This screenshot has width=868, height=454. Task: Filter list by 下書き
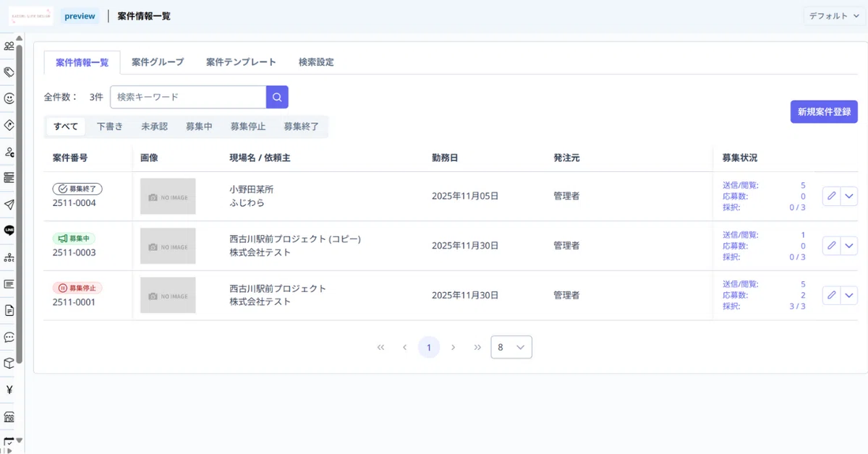tap(110, 127)
